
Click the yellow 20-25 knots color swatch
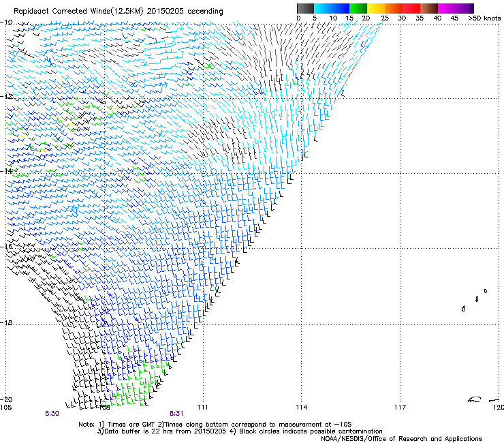[x=376, y=9]
